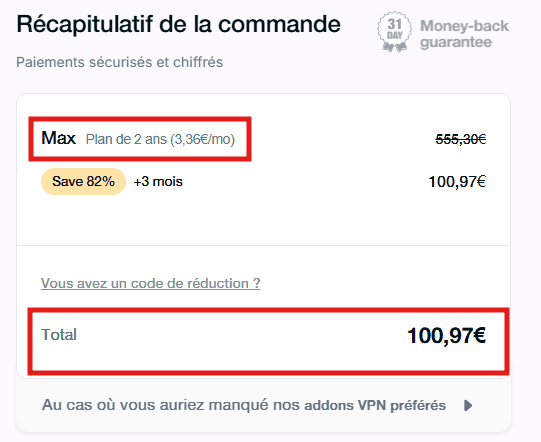The width and height of the screenshot is (541, 442).
Task: Click the word 'guarantee' beside the badge
Action: tap(456, 42)
